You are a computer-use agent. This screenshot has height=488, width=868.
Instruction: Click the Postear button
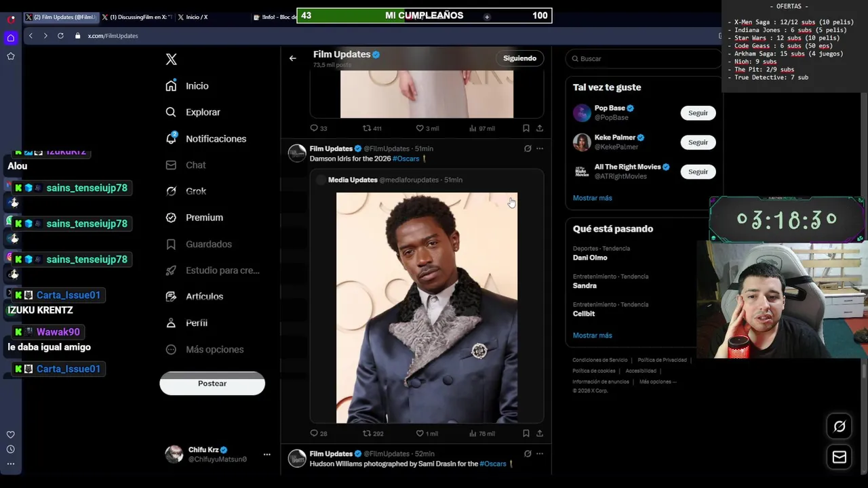click(212, 384)
